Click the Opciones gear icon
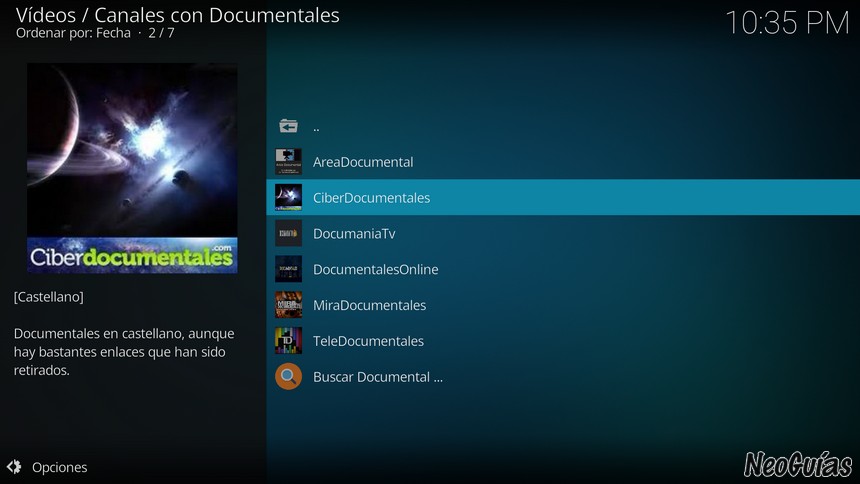860x484 pixels. pos(14,467)
